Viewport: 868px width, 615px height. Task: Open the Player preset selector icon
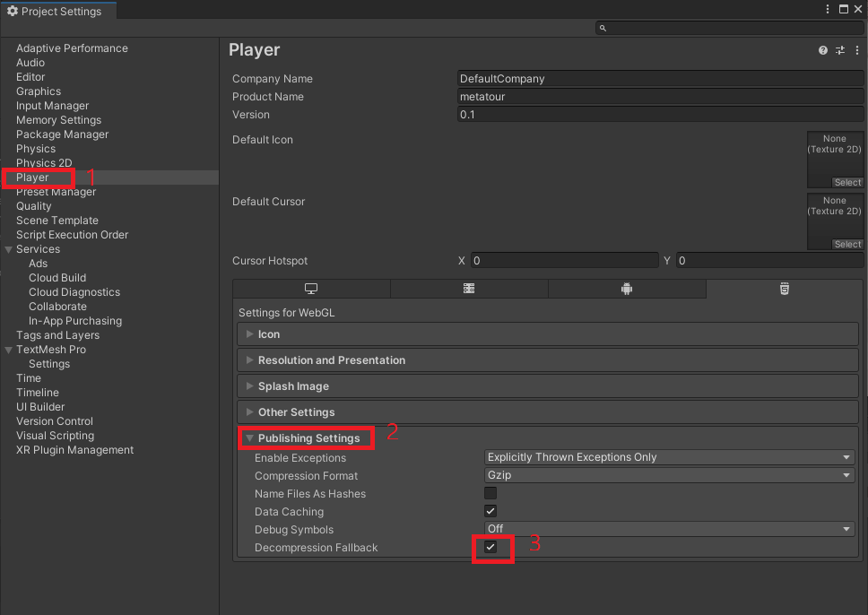point(840,50)
